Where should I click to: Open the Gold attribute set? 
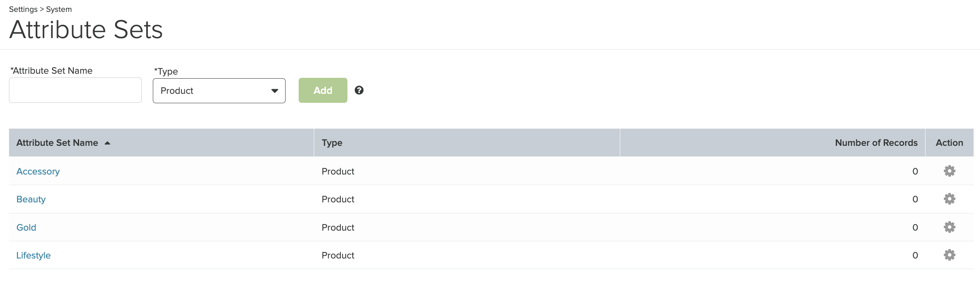tap(26, 227)
